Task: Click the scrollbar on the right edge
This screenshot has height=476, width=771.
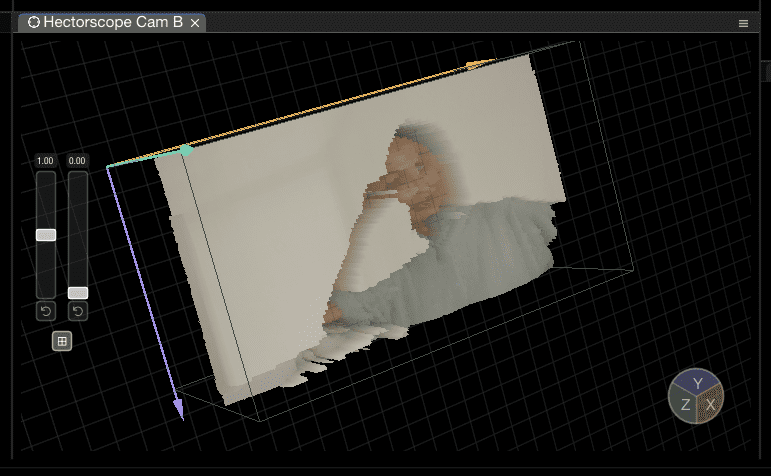Action: [765, 75]
